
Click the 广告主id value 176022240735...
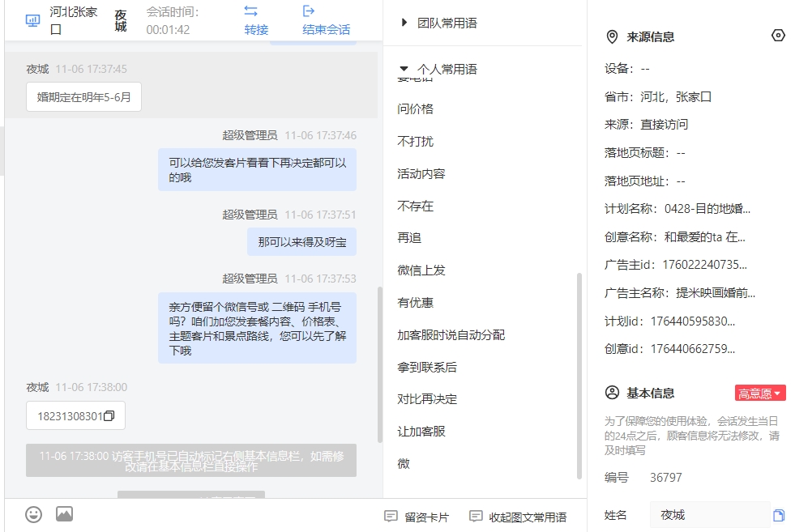click(x=705, y=265)
